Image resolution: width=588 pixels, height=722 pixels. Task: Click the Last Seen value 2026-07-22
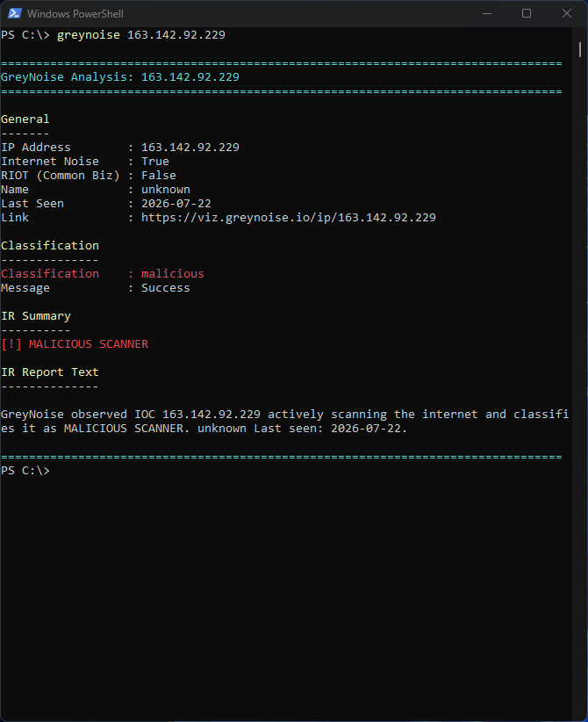pos(176,204)
